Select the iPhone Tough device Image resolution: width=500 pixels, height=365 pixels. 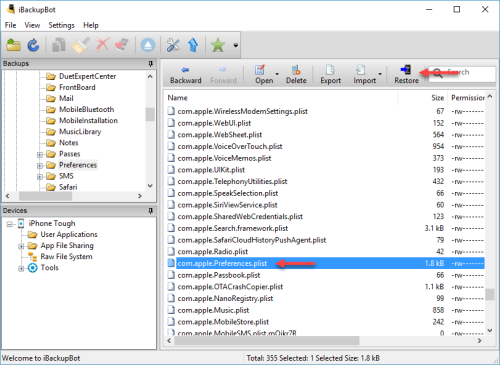click(52, 223)
